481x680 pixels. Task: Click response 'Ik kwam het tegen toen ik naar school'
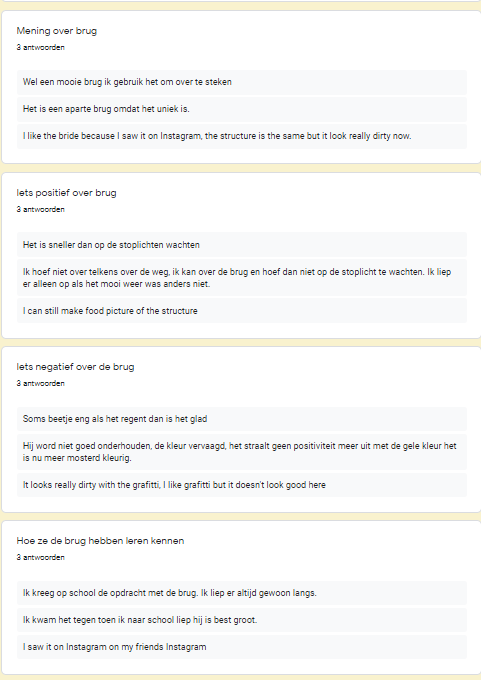coord(242,619)
